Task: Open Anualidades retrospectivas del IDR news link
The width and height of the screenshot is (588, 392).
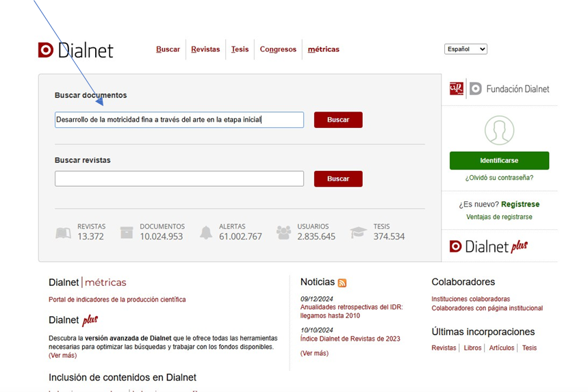Action: 351,311
